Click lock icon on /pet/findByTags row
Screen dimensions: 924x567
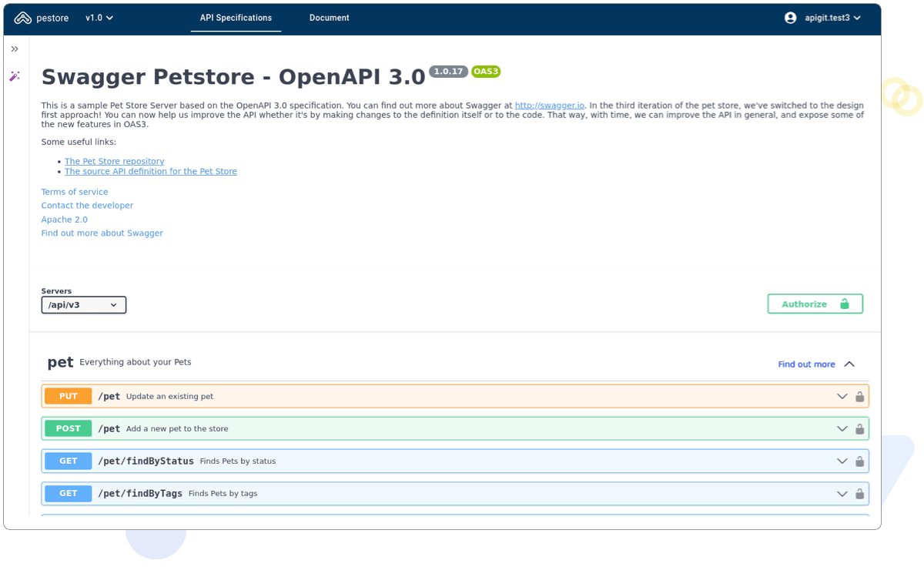click(x=860, y=494)
